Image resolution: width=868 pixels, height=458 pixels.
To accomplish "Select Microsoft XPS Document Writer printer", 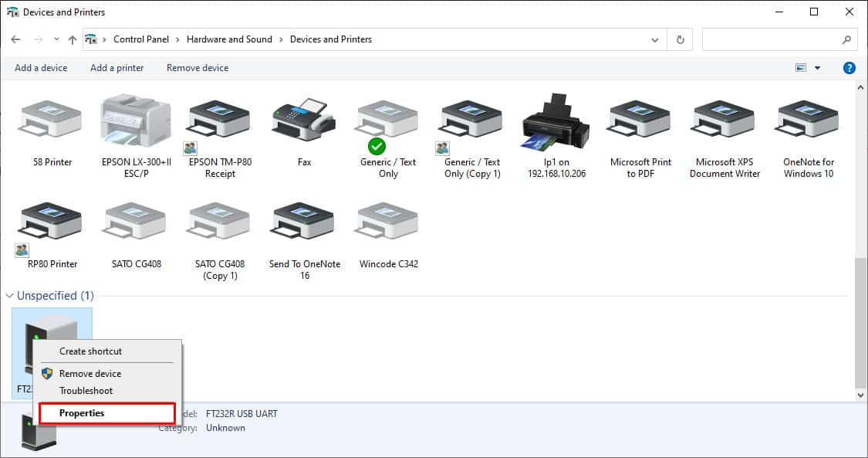I will tap(724, 118).
